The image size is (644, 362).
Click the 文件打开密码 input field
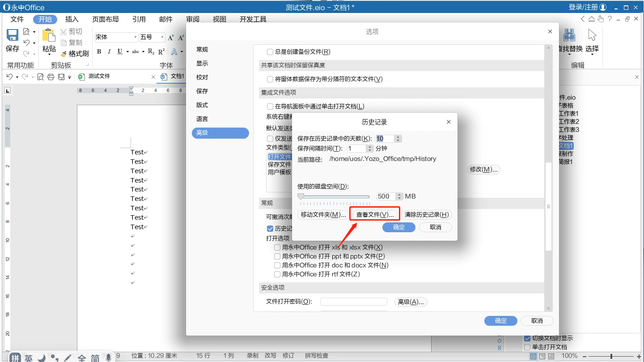353,302
